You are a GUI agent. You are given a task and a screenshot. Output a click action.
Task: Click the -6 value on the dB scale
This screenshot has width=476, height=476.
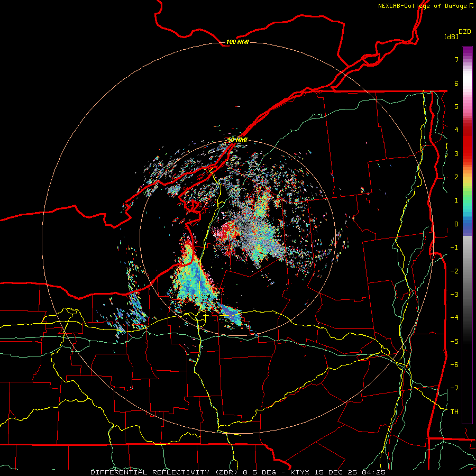[x=454, y=365]
